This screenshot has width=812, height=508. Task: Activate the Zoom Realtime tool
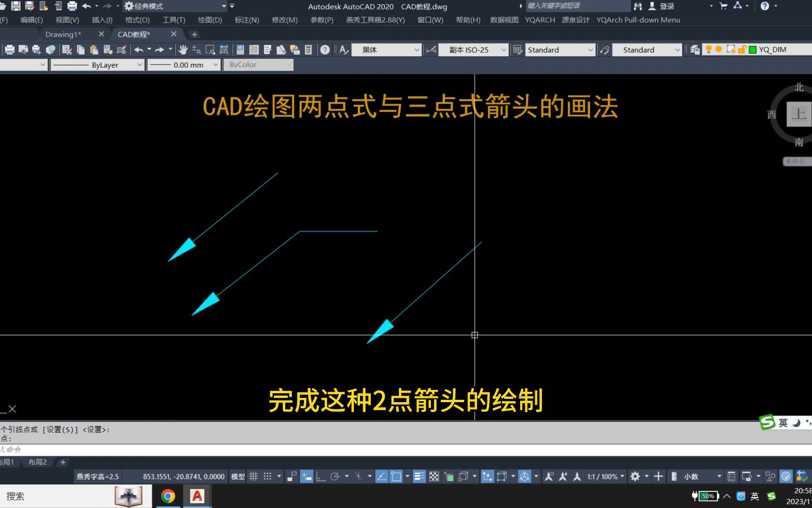pyautogui.click(x=196, y=50)
